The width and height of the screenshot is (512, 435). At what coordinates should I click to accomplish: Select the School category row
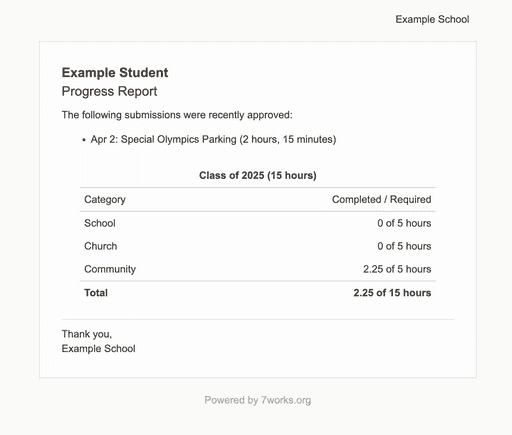coord(258,223)
